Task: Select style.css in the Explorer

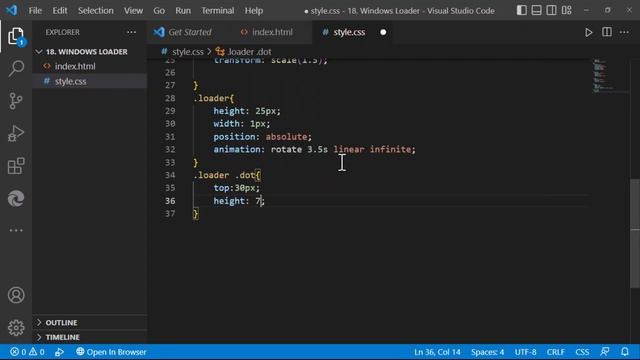Action: 71,81
